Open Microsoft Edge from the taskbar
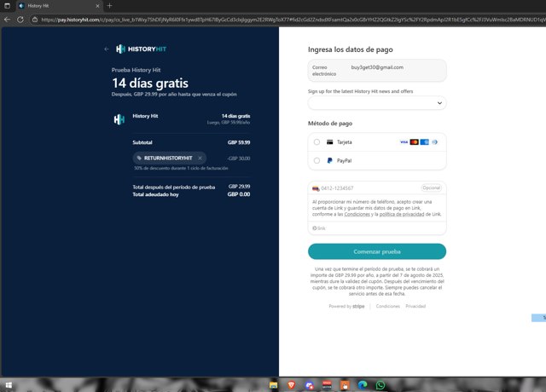 (363, 385)
